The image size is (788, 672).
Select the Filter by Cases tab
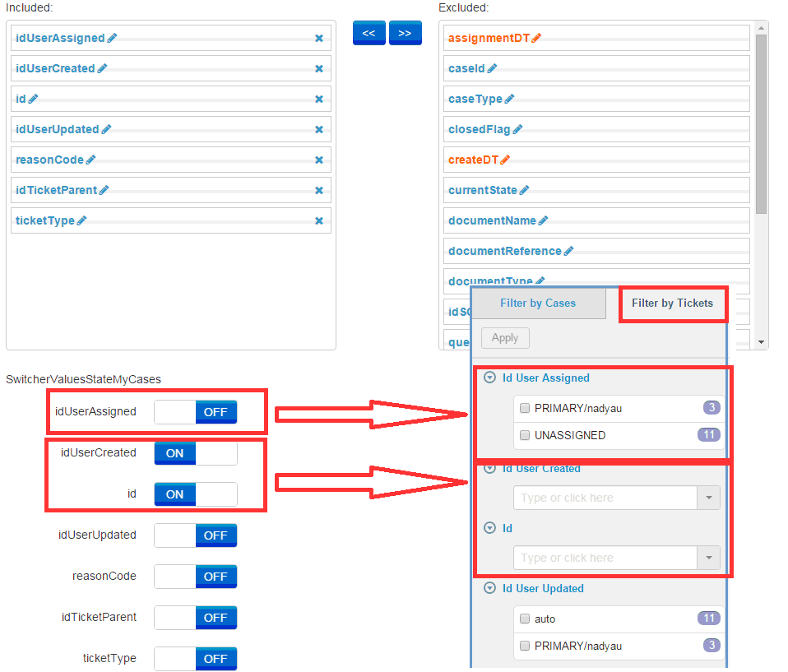pos(539,304)
